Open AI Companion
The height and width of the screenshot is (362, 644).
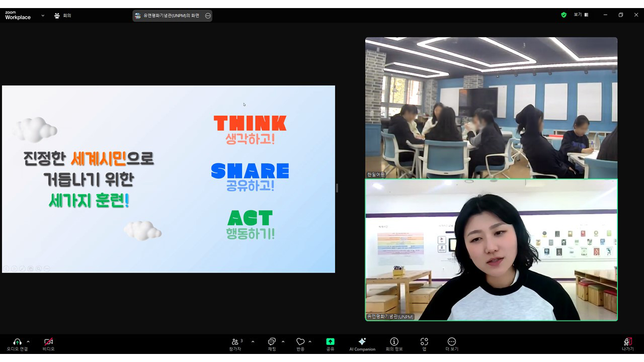(362, 342)
